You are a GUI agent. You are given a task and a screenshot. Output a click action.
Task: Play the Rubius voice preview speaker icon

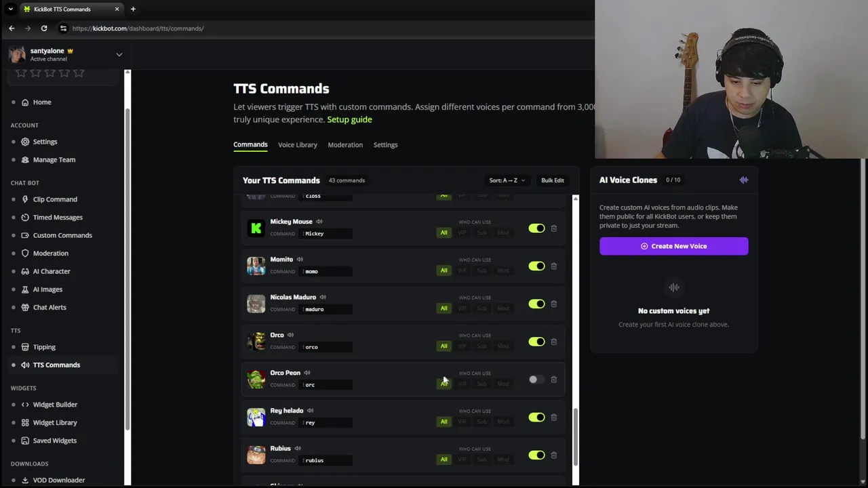[298, 448]
